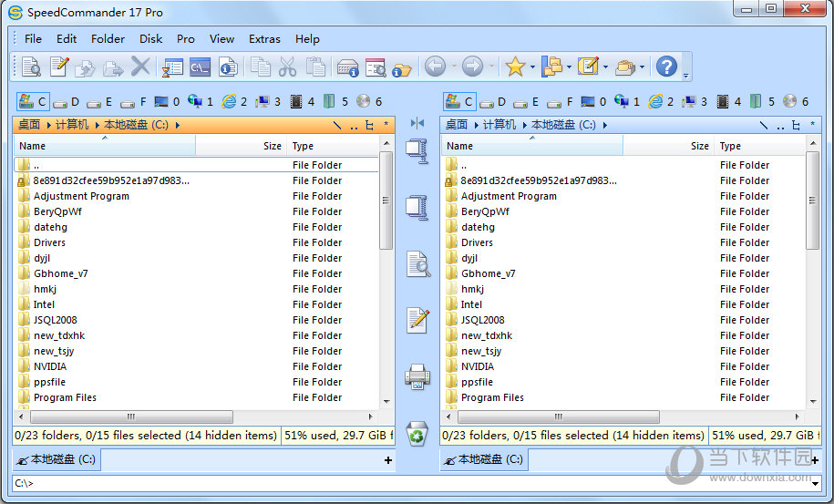This screenshot has height=504, width=834.
Task: Click 计算机 in left pane breadcrumb
Action: click(x=72, y=125)
